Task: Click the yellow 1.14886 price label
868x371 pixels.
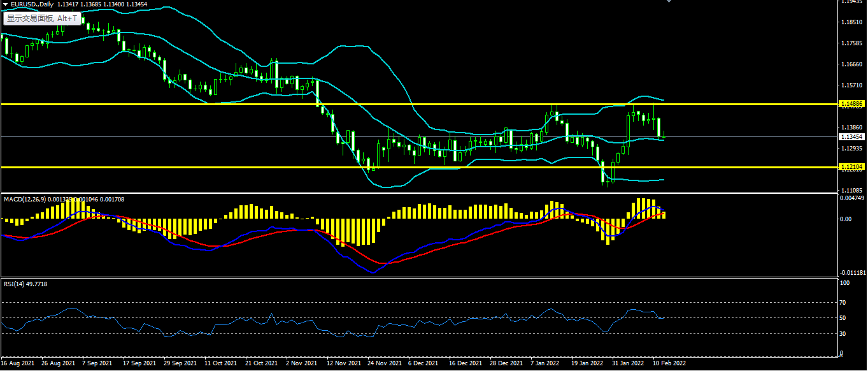Action: (851, 103)
